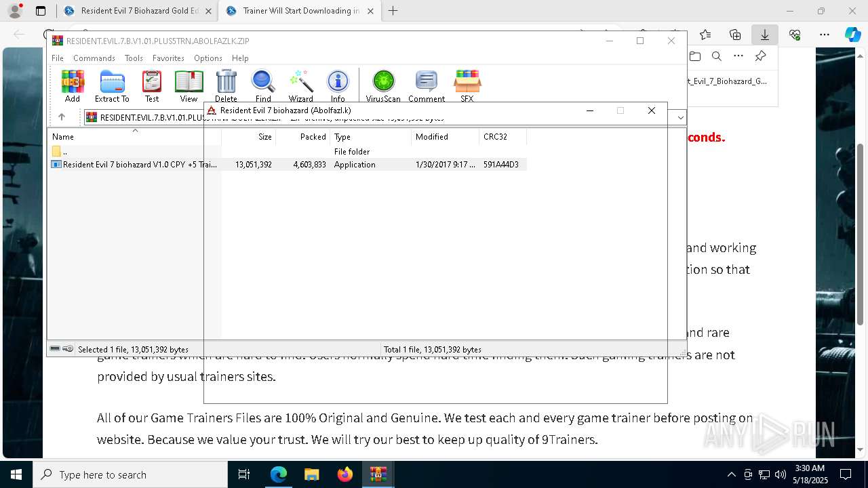Image resolution: width=868 pixels, height=488 pixels.
Task: Open Edge tab actions menu icon
Action: coord(41,11)
